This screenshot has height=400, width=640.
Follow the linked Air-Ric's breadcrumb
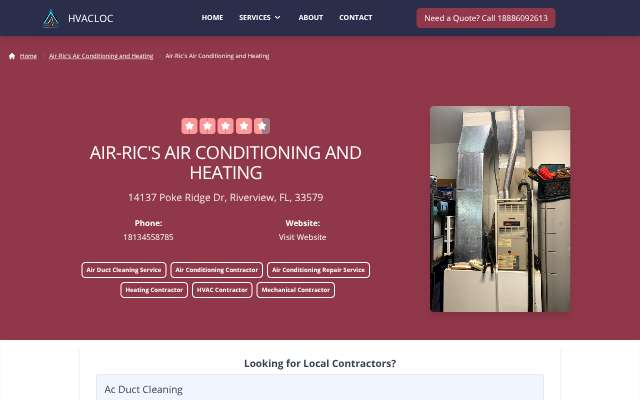click(101, 56)
